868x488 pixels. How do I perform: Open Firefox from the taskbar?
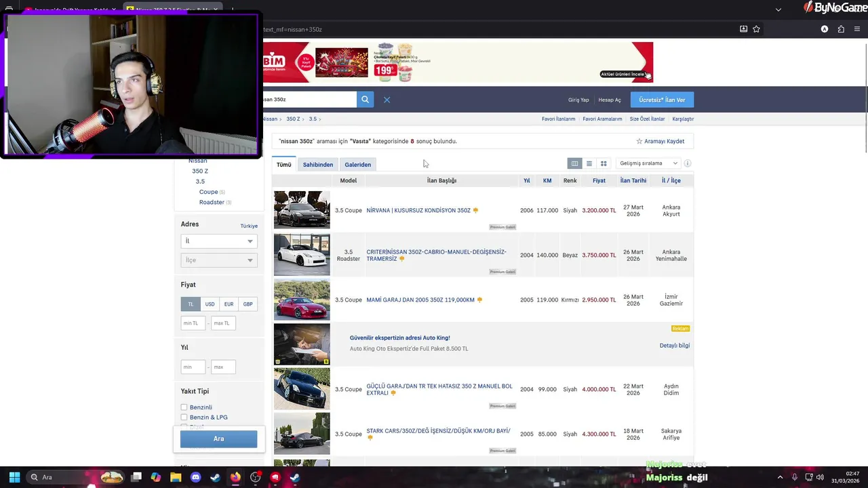click(235, 477)
